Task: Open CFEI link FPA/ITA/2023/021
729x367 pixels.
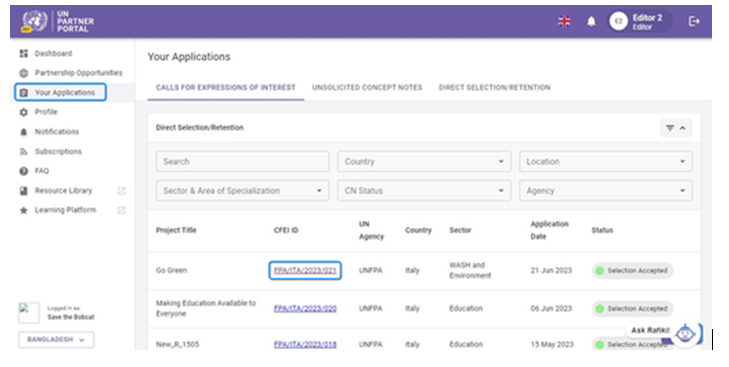Action: [305, 270]
